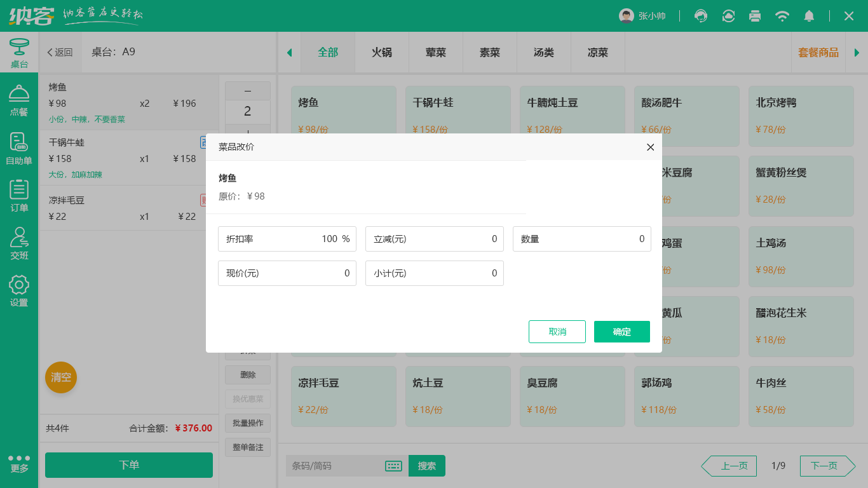This screenshot has height=488, width=868.
Task: Open the 设置 settings panel
Action: tap(19, 291)
